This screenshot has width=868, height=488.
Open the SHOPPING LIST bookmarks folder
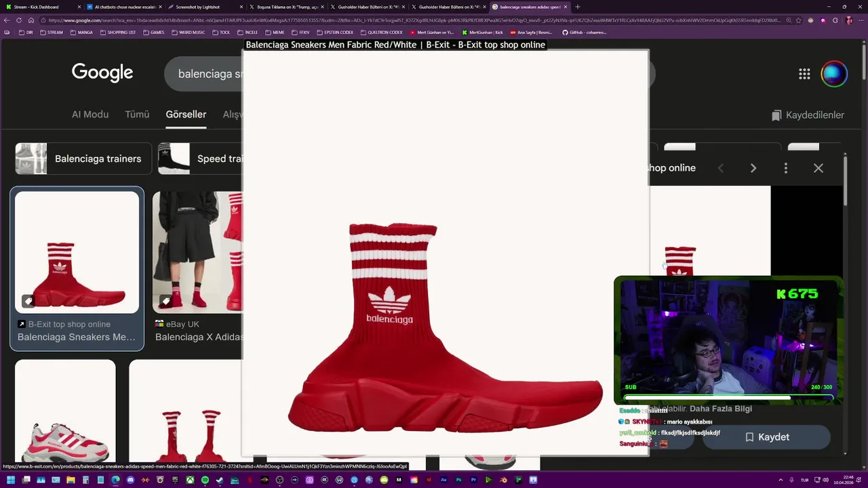[118, 32]
